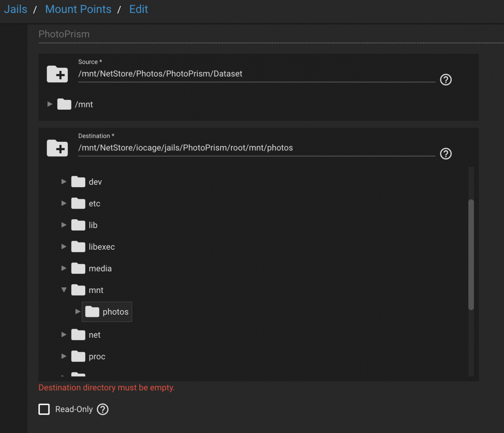Click the dev folder icon
The height and width of the screenshot is (433, 504).
coord(78,182)
